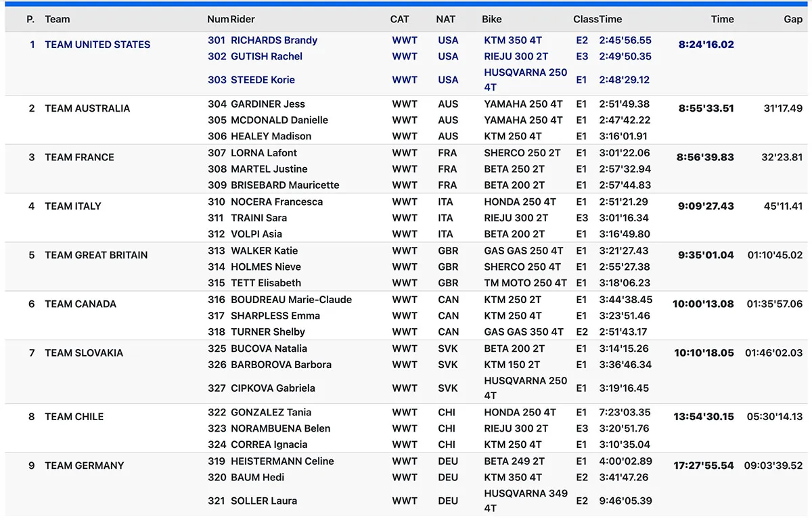
Task: Click rider BRISEBARD Mauricette
Action: click(285, 185)
